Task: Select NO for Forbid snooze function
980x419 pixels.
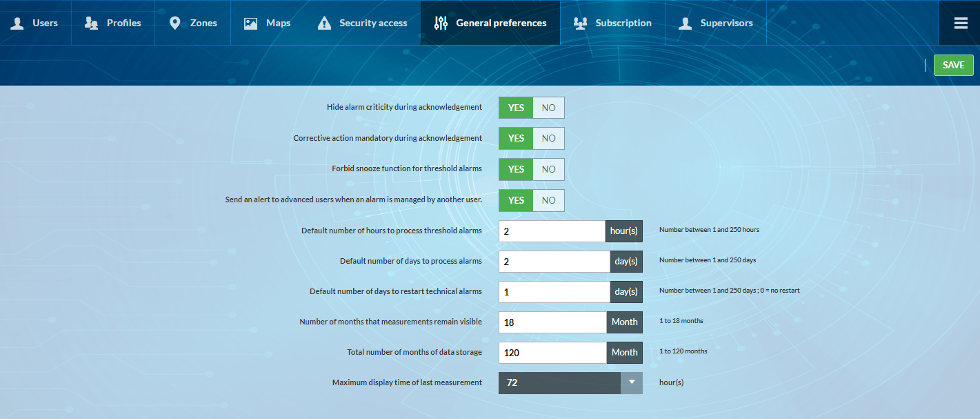Action: pyautogui.click(x=548, y=169)
